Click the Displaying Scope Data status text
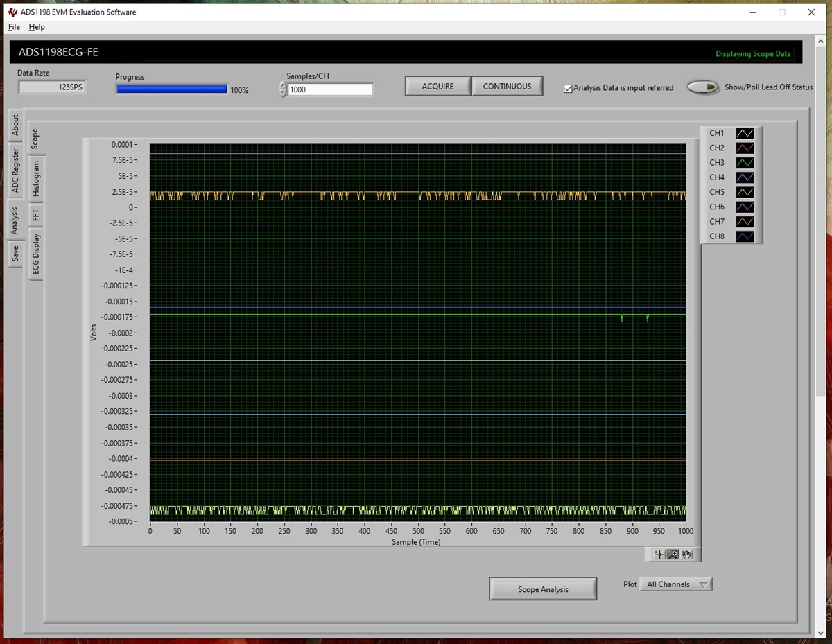Image resolution: width=832 pixels, height=644 pixels. [x=753, y=53]
